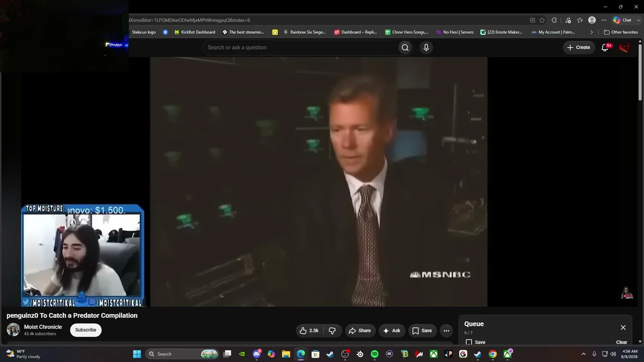Open Edge settings and more menu

[604, 20]
